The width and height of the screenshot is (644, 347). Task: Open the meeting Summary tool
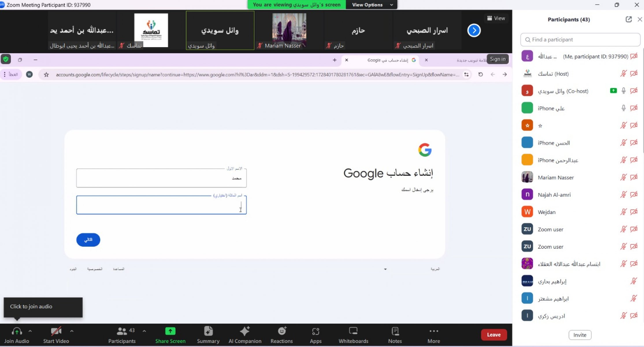click(x=208, y=335)
